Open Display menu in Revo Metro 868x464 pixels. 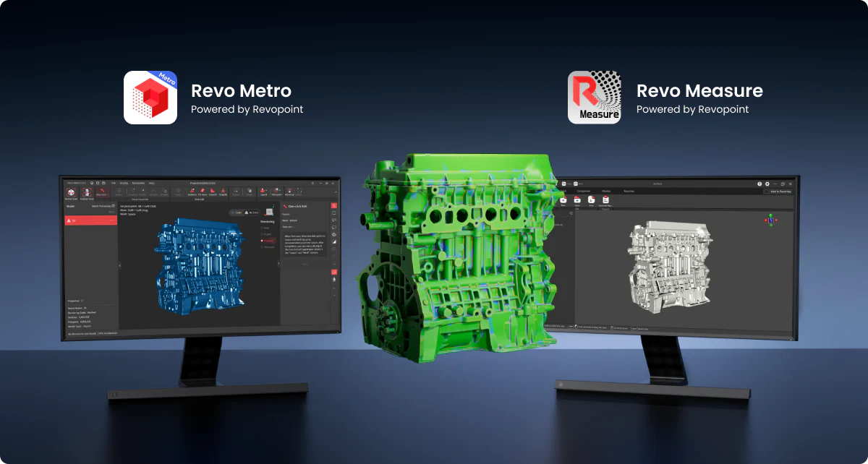point(124,183)
